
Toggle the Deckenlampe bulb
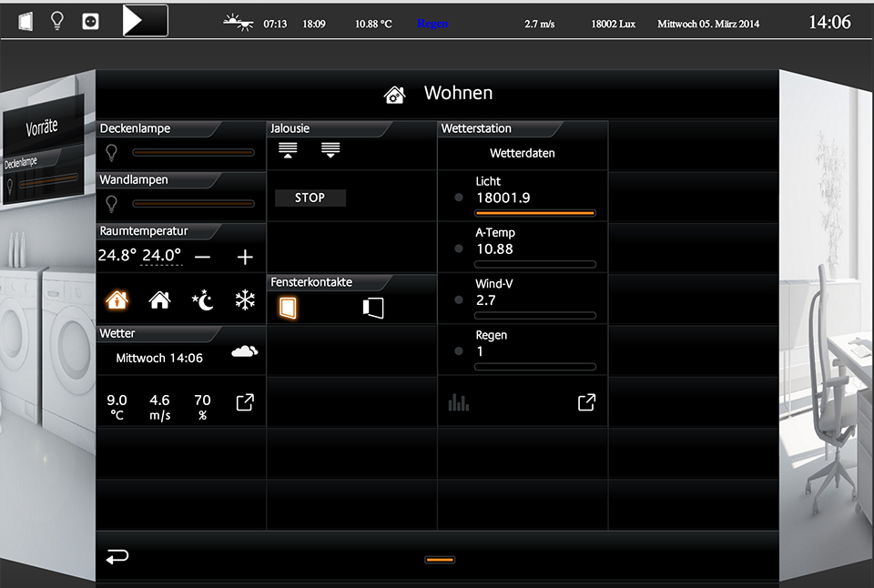(112, 152)
